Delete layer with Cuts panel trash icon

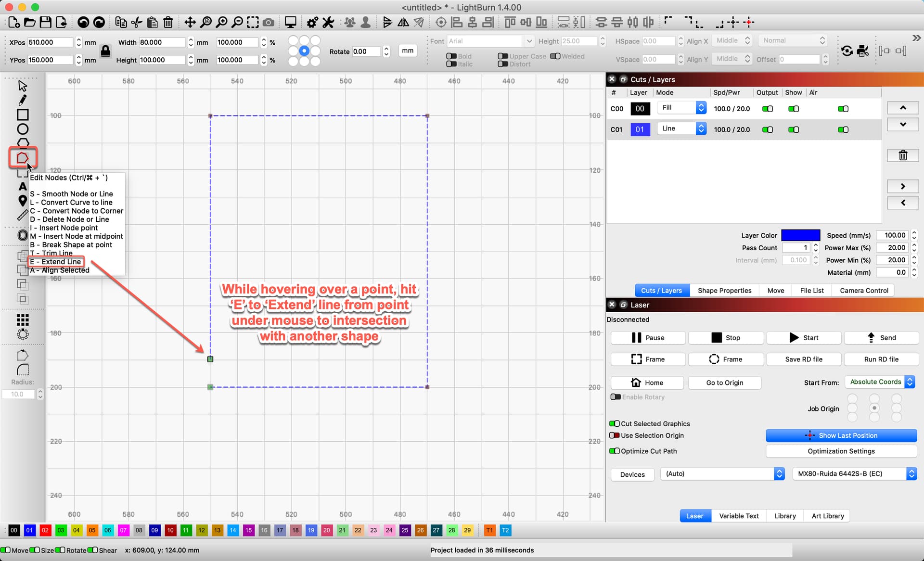902,155
